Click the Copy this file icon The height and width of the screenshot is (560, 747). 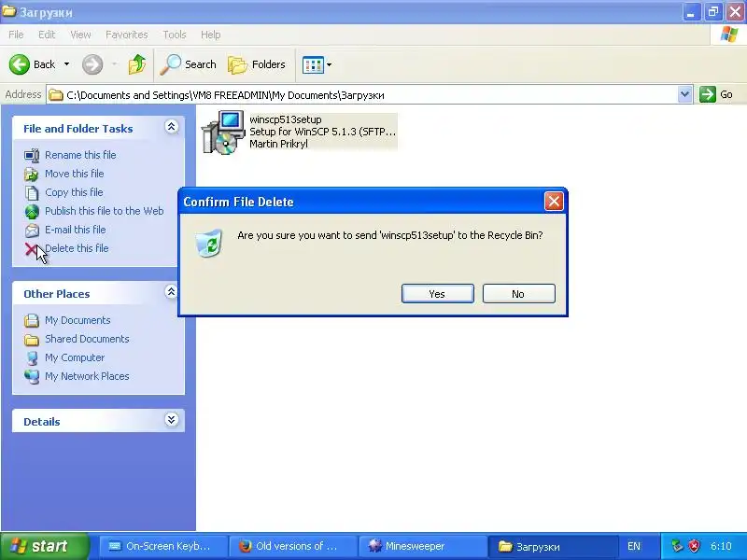coord(32,193)
